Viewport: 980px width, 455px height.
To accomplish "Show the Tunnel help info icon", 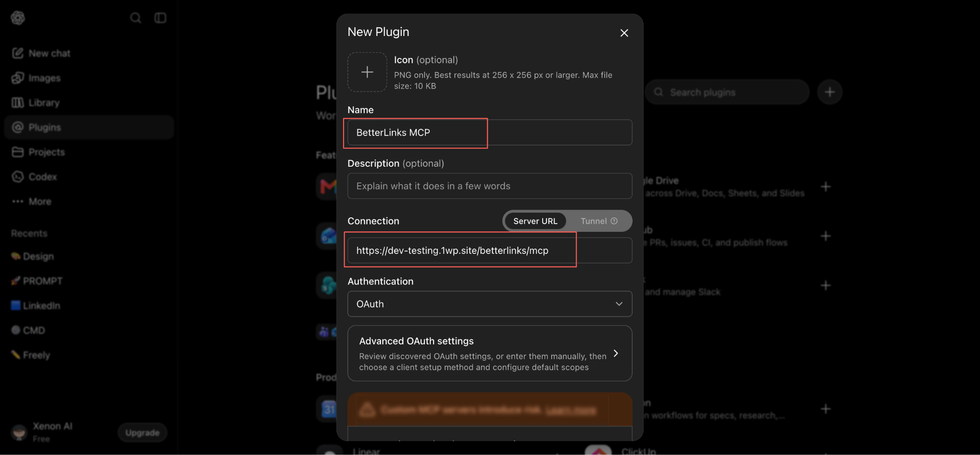I will (614, 221).
